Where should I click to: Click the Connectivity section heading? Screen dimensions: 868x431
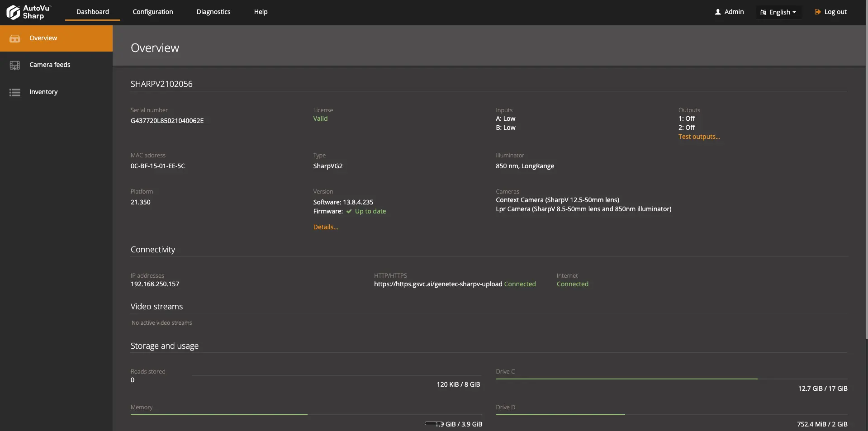pyautogui.click(x=153, y=250)
